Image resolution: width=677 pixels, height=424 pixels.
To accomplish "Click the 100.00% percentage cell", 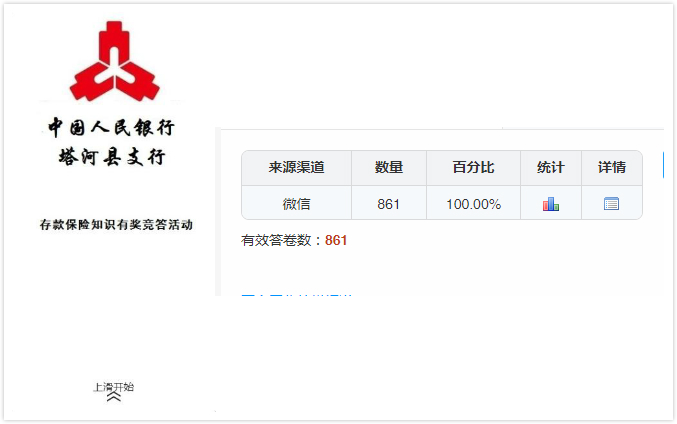I will 473,203.
